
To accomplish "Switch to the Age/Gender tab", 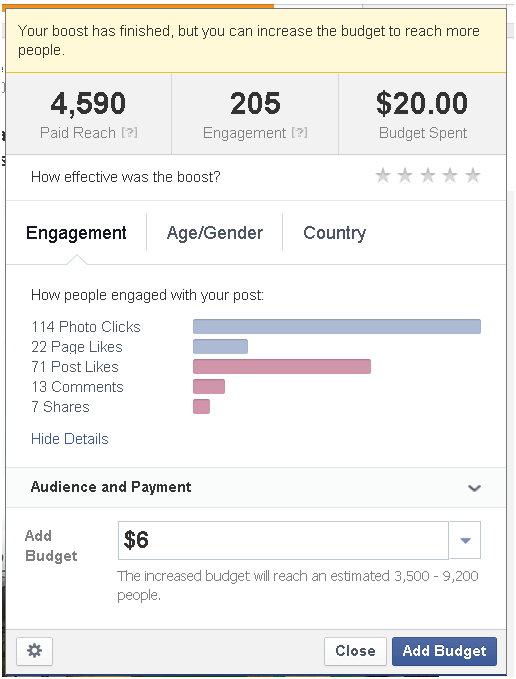I will click(215, 233).
